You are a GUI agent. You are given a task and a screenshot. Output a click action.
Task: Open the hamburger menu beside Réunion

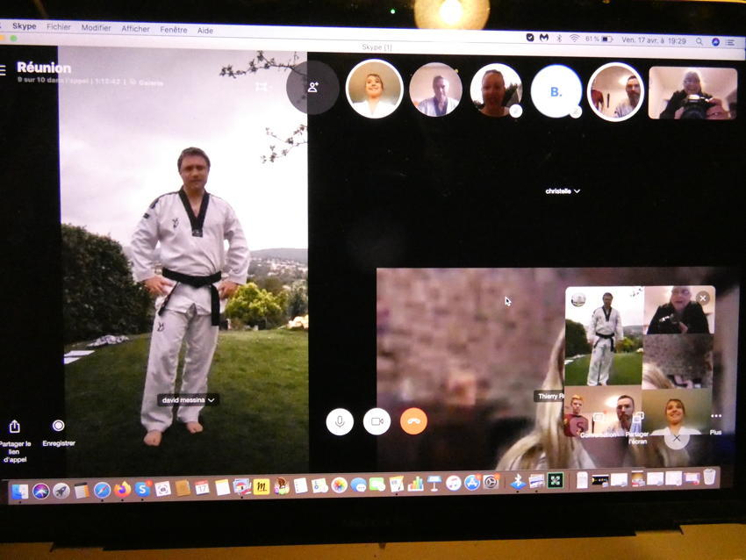pos(4,69)
